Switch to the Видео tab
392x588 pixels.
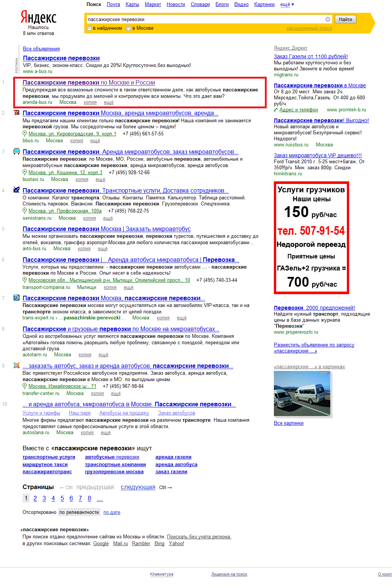(x=242, y=5)
